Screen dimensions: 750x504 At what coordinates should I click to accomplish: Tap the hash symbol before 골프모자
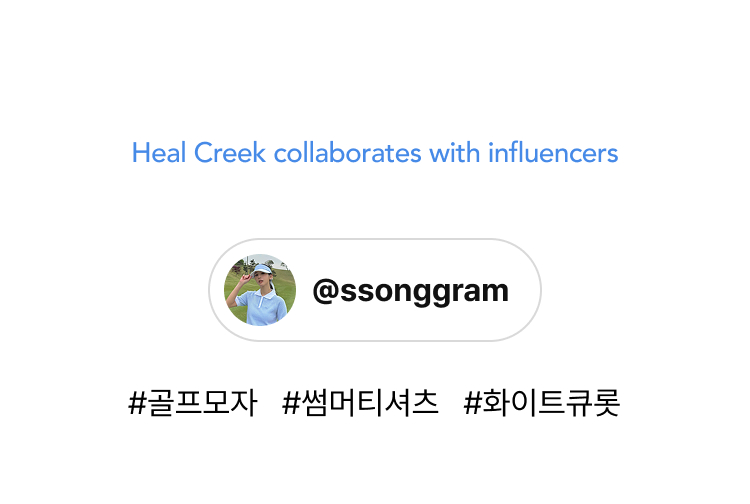point(137,403)
